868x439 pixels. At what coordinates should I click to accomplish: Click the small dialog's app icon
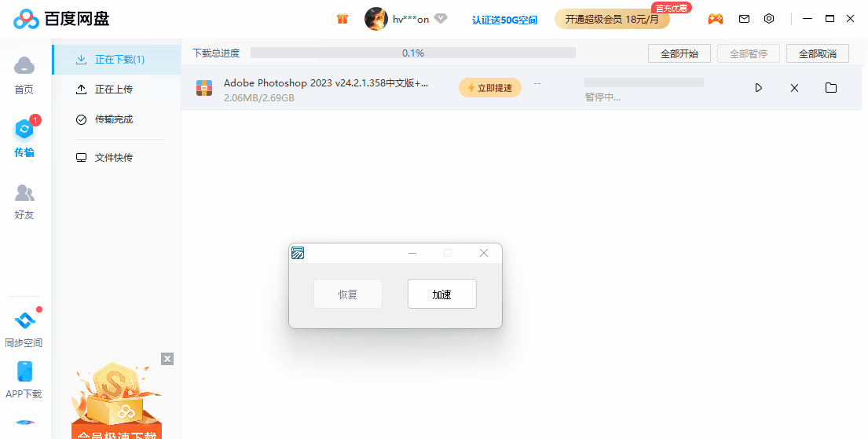298,253
